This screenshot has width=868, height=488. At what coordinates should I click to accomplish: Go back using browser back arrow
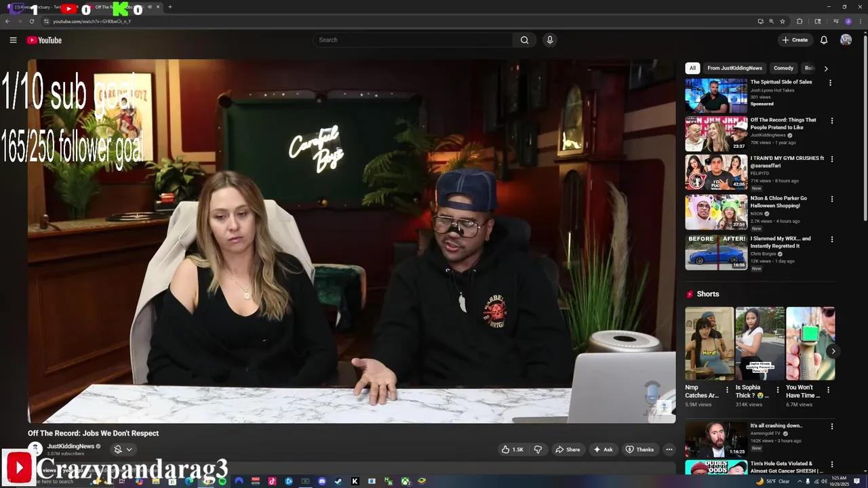7,21
